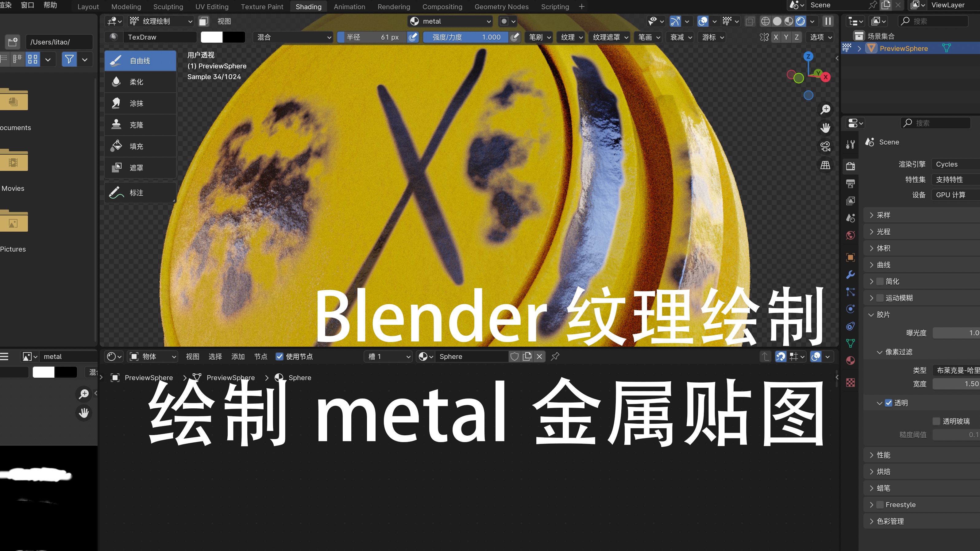Open the Rendering workspace tab
The image size is (980, 551).
[x=392, y=6]
